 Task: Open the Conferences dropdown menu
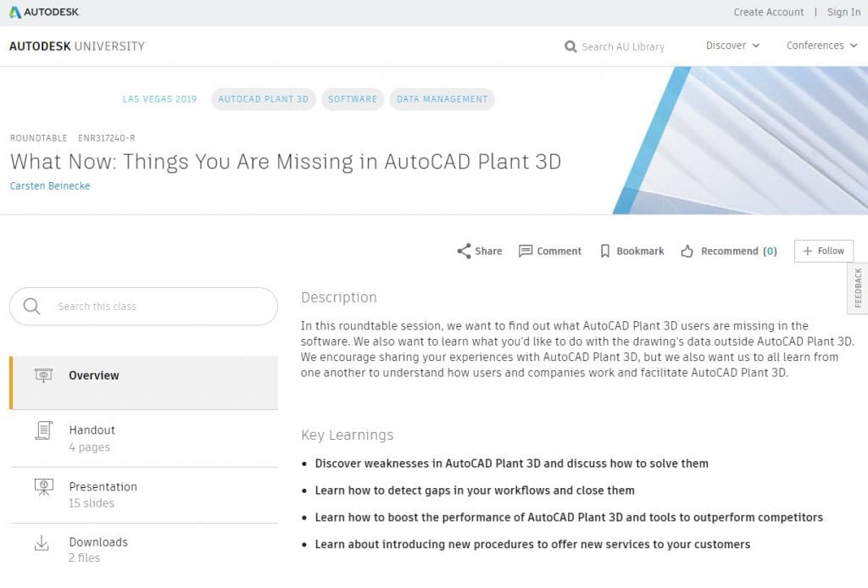pyautogui.click(x=821, y=46)
